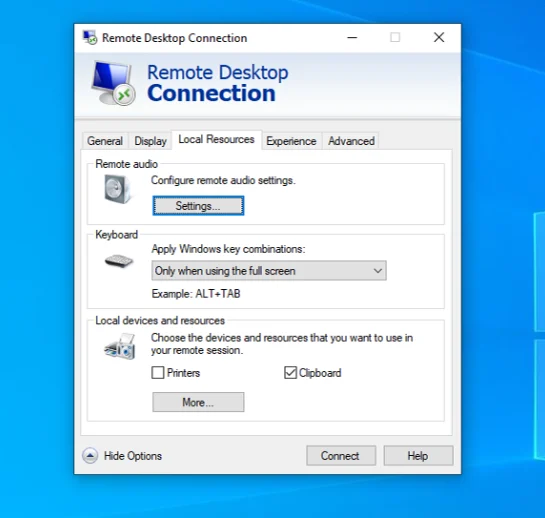Go to the Experience tab
This screenshot has height=518, width=545.
pos(291,141)
